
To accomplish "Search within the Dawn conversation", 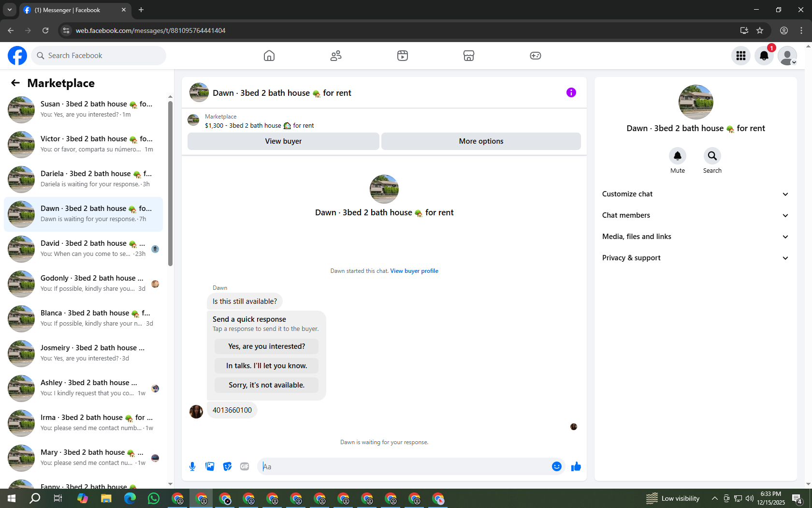I will point(712,156).
